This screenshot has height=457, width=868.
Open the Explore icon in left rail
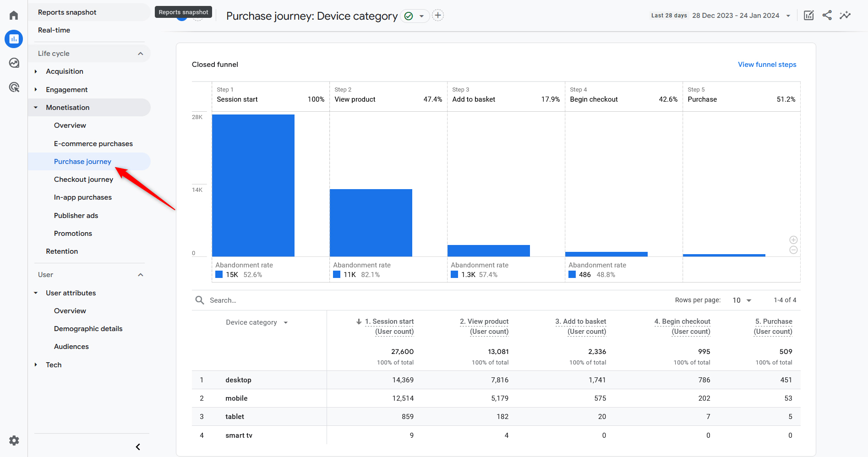pos(13,63)
